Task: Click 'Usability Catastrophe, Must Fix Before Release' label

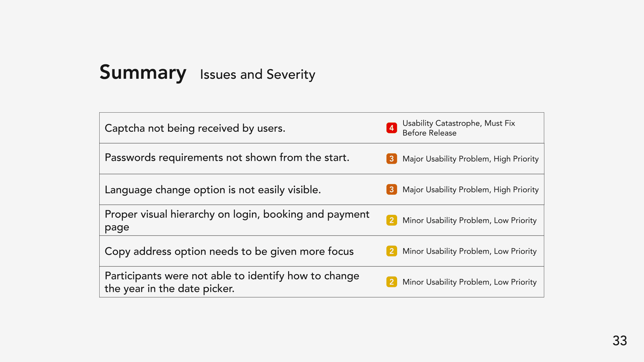Action: pos(459,128)
